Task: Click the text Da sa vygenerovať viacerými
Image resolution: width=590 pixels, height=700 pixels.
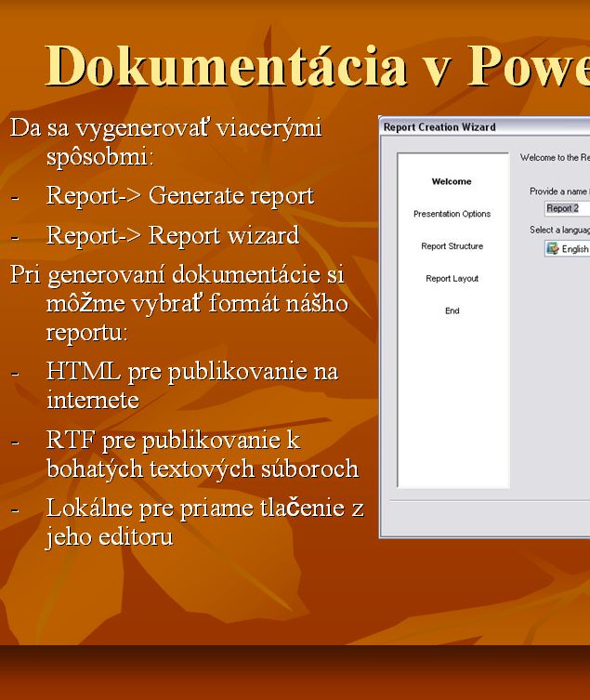Action: (x=165, y=127)
